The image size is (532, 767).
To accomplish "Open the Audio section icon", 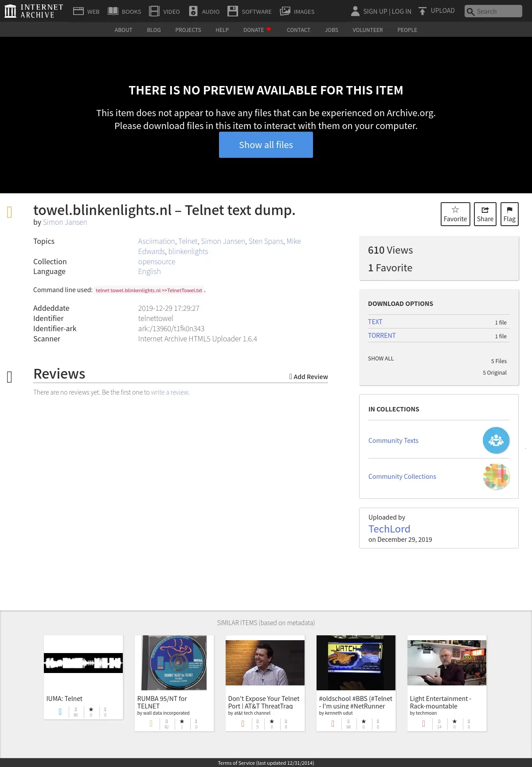I will tap(193, 11).
